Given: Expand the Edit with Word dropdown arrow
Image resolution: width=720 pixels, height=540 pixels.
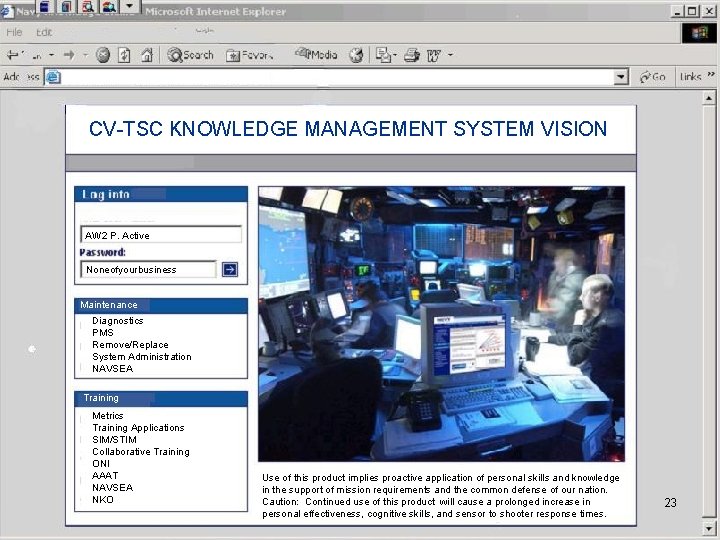Looking at the screenshot, I should pyautogui.click(x=450, y=56).
